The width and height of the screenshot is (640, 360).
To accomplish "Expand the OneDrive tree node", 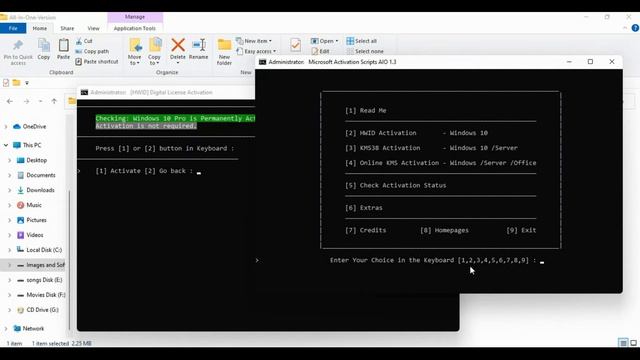I will tap(6, 127).
